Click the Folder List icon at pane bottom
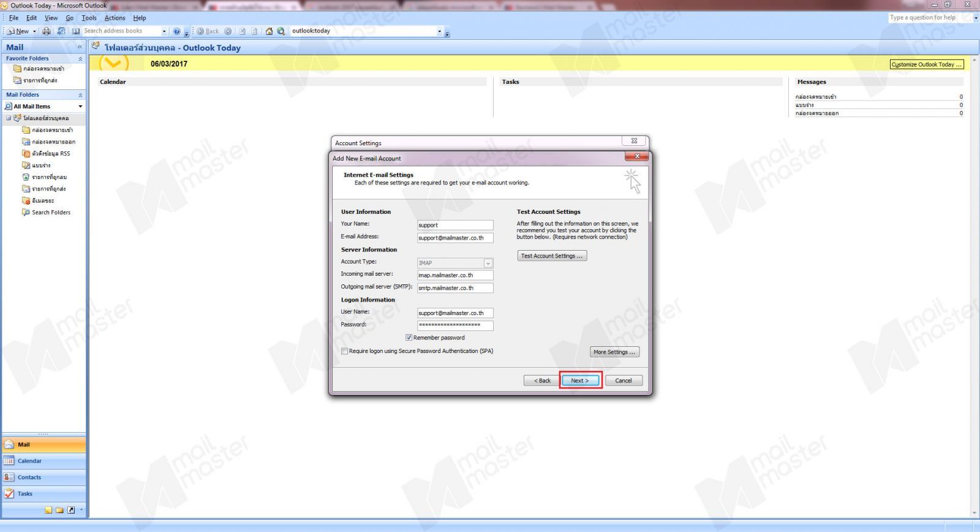This screenshot has width=980, height=532. (x=59, y=510)
